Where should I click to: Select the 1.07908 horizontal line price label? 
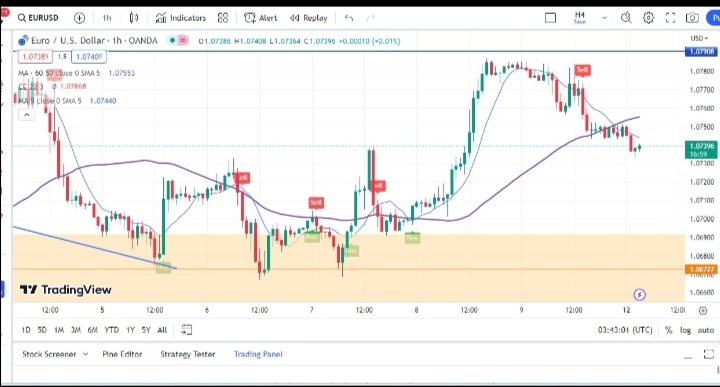tap(702, 51)
